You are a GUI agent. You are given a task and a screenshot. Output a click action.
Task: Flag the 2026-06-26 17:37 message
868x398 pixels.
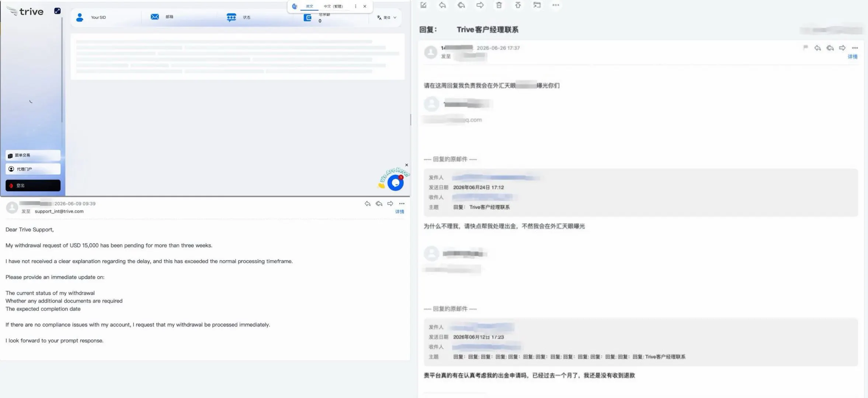click(x=806, y=48)
